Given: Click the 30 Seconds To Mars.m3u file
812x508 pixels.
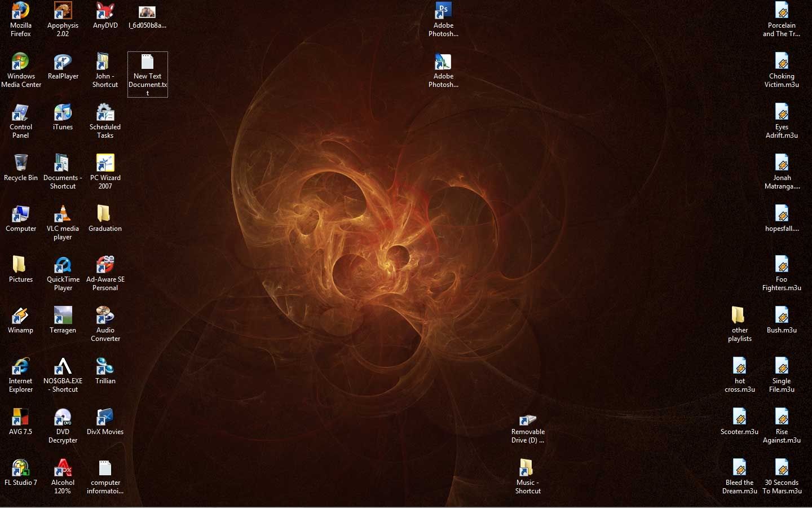Looking at the screenshot, I should pos(782,468).
